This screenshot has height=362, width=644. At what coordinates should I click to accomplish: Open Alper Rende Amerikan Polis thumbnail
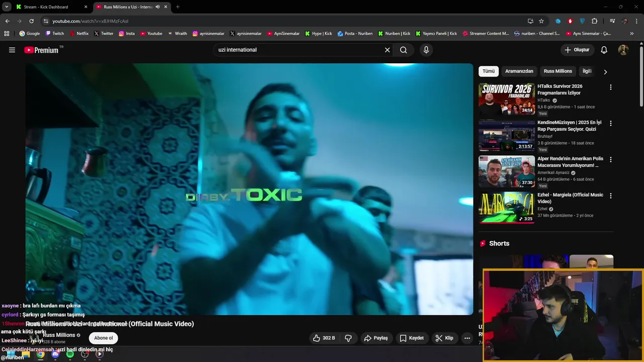click(507, 171)
